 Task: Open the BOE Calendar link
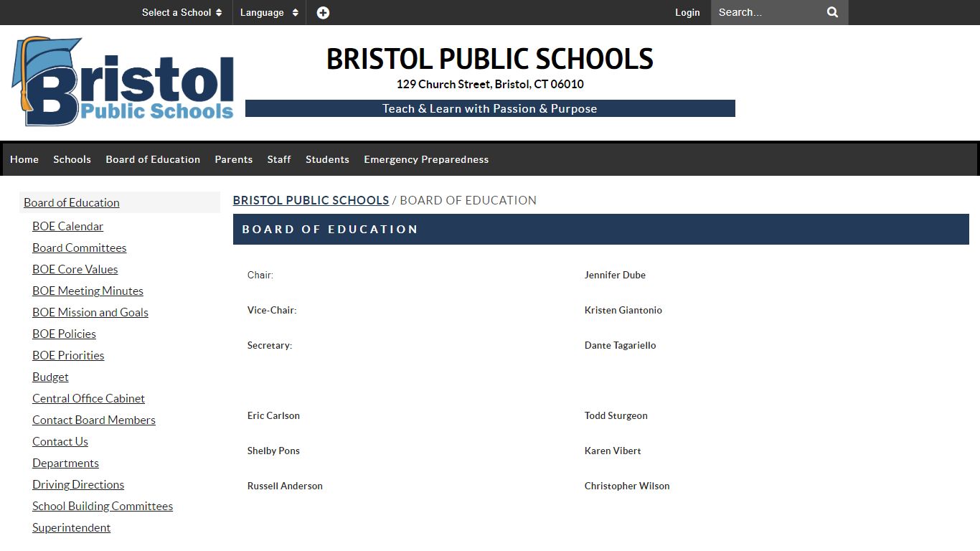click(67, 226)
